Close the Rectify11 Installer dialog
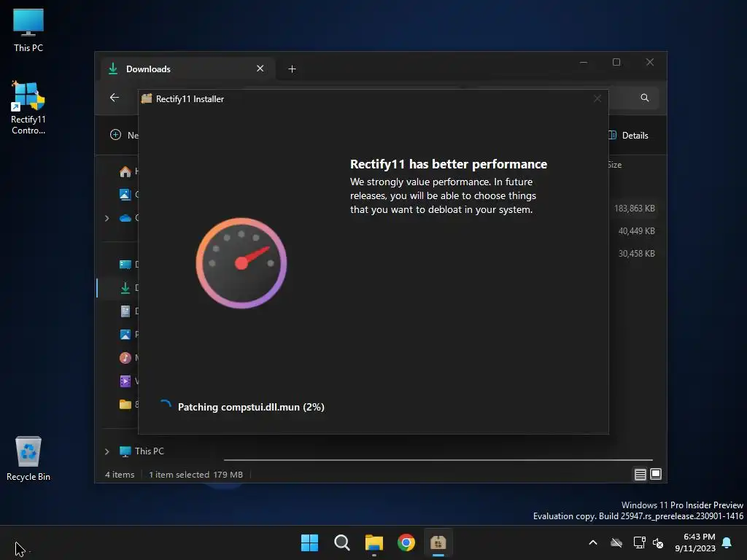747x560 pixels. [597, 98]
